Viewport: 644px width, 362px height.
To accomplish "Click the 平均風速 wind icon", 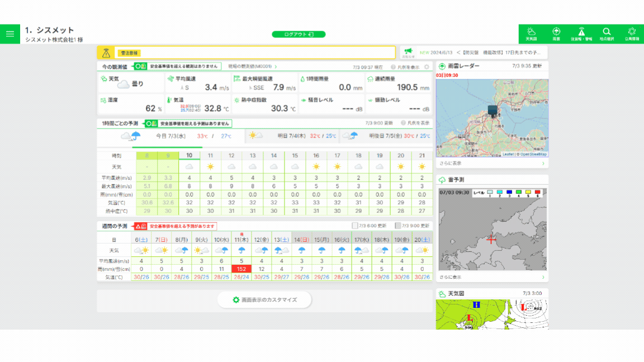I will [x=171, y=78].
